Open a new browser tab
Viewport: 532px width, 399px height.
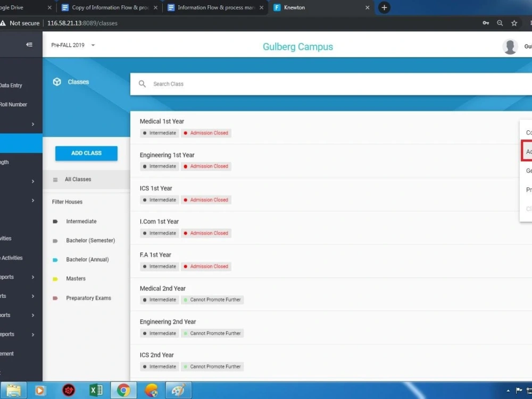click(384, 7)
